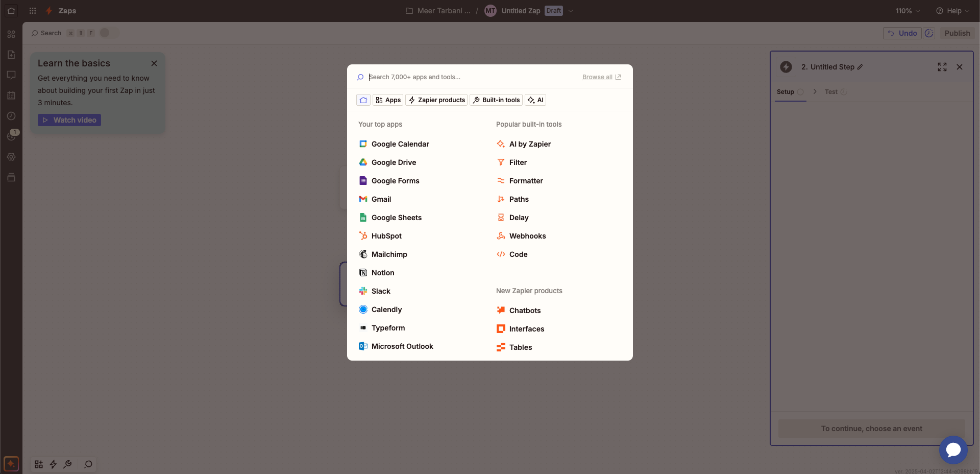
Task: Expand the Help menu
Action: click(952, 11)
